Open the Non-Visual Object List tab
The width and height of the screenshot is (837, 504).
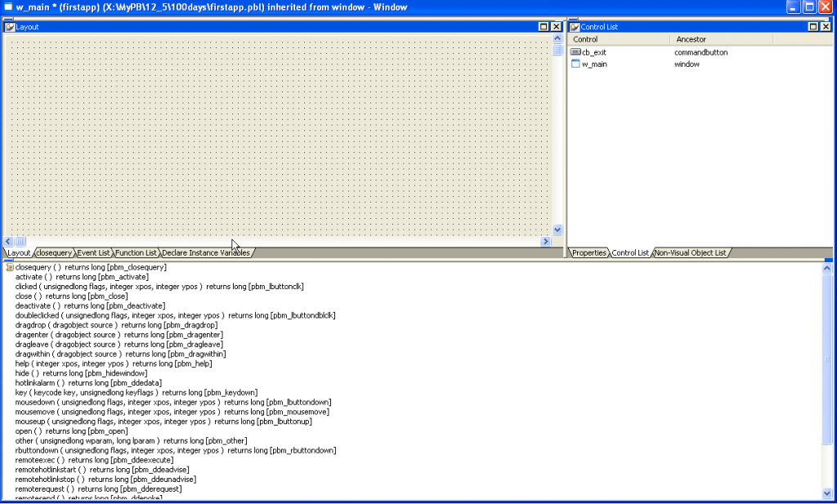coord(690,252)
